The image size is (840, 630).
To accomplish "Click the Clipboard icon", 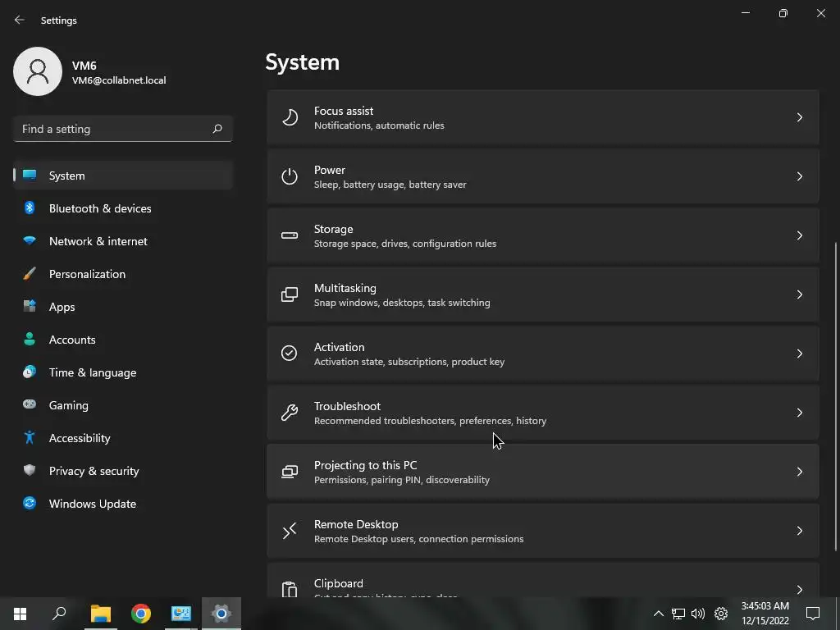I will pos(290,589).
